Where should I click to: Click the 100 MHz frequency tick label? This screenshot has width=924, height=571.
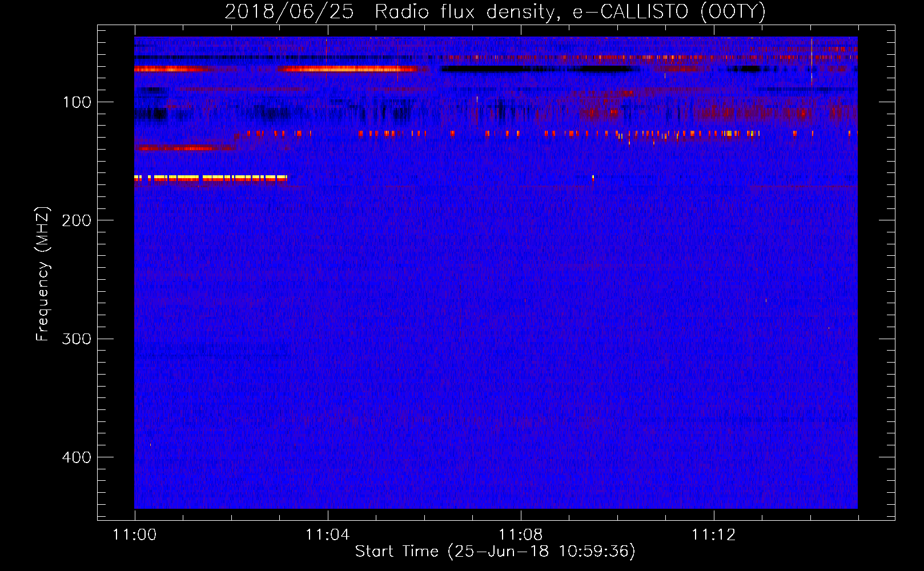[77, 102]
